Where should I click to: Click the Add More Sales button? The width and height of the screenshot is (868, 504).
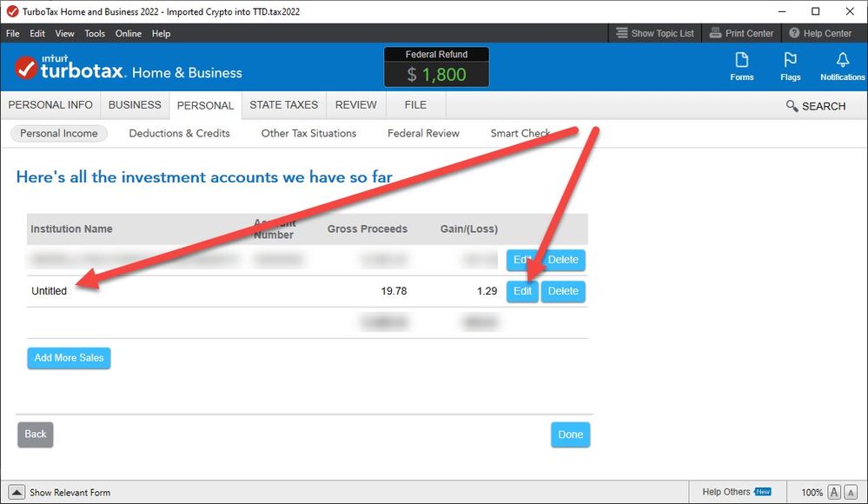click(69, 358)
